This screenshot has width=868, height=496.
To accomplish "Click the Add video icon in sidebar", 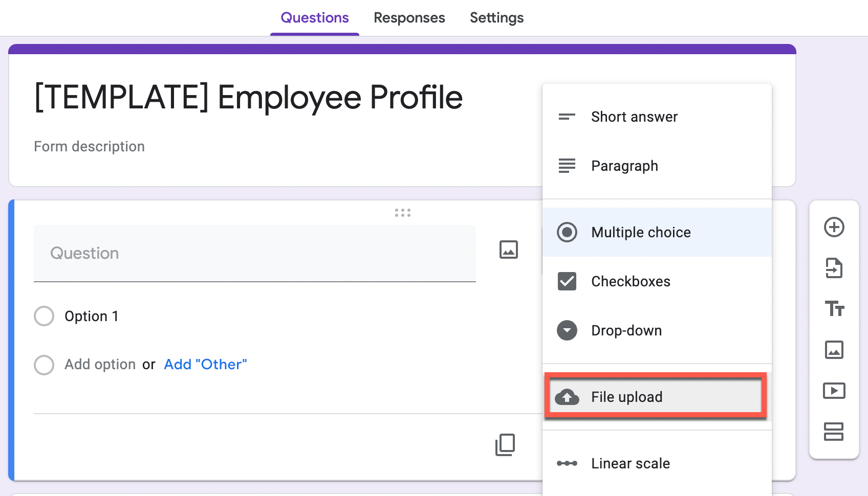I will tap(834, 391).
